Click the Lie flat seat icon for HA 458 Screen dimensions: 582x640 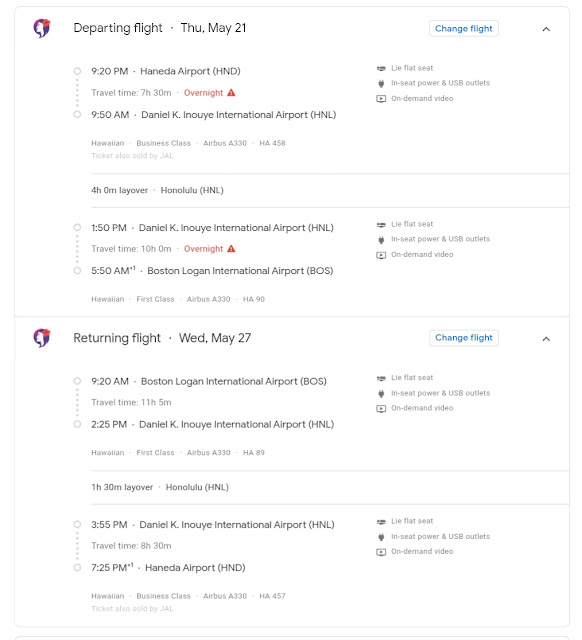pyautogui.click(x=381, y=68)
